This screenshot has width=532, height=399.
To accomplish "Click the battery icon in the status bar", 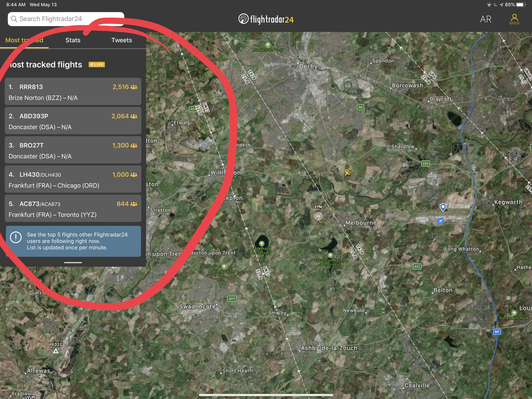I will (521, 5).
